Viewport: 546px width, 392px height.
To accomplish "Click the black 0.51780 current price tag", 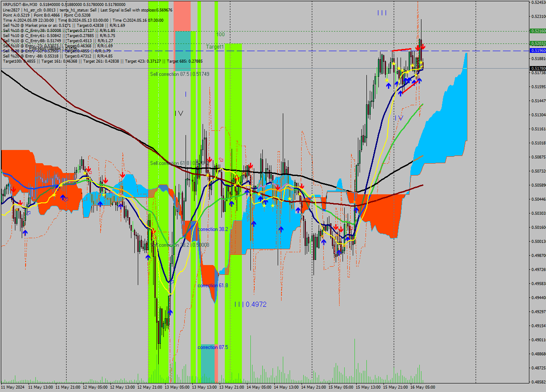I will (x=537, y=68).
